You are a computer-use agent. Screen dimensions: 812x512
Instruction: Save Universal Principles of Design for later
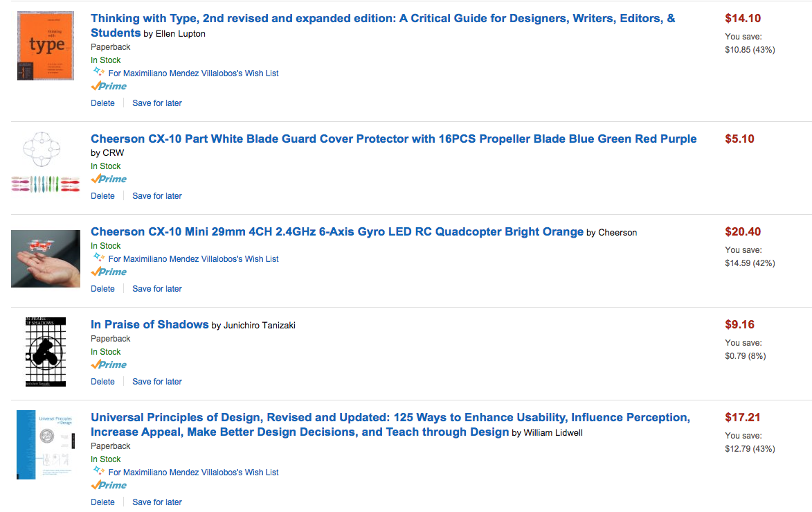coord(157,502)
